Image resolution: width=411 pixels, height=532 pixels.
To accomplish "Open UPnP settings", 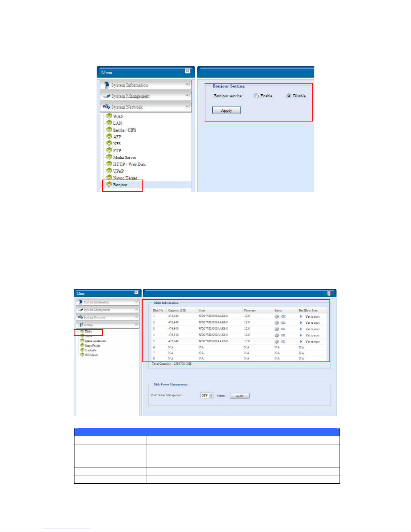I will click(118, 171).
